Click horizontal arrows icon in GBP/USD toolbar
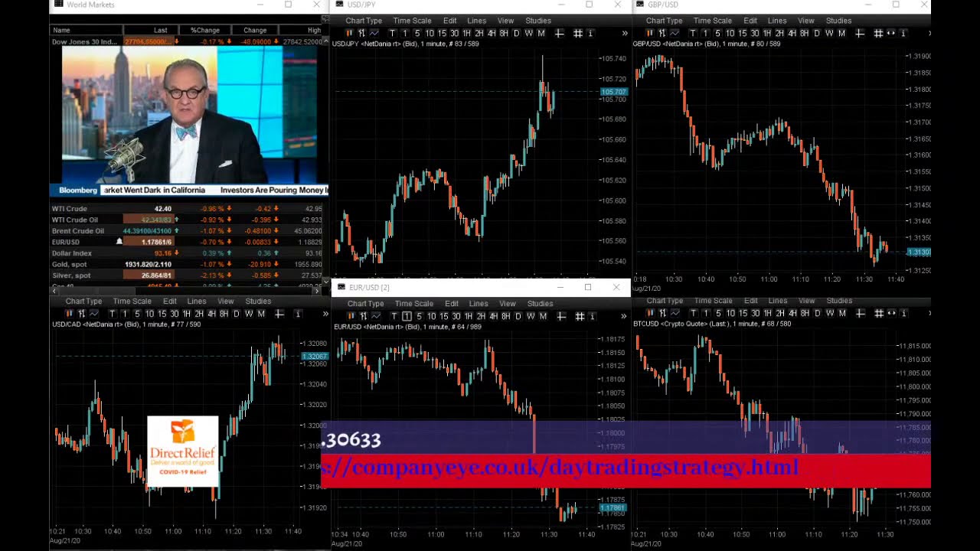The width and height of the screenshot is (980, 551). point(891,33)
